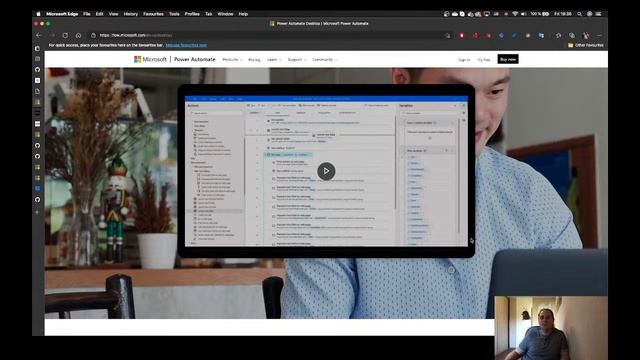Open the Window menu

click(225, 14)
